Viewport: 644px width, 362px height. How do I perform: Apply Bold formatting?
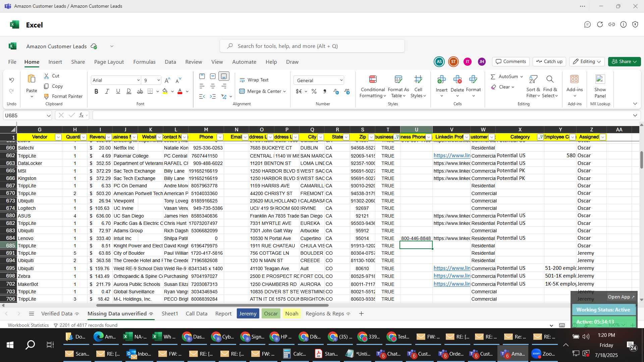96,91
